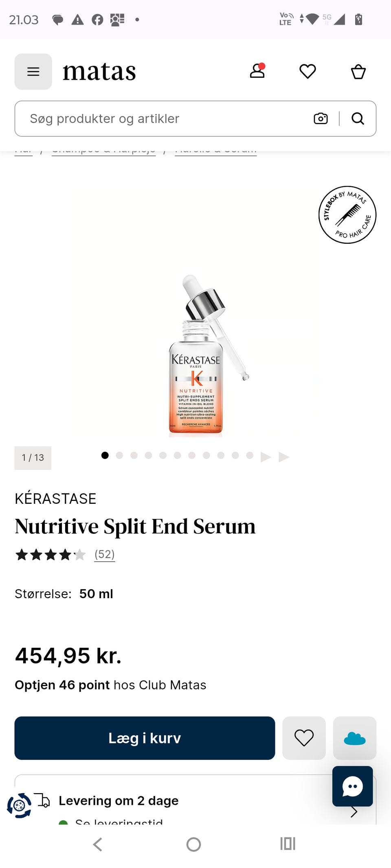Open the account profile icon

[x=257, y=71]
